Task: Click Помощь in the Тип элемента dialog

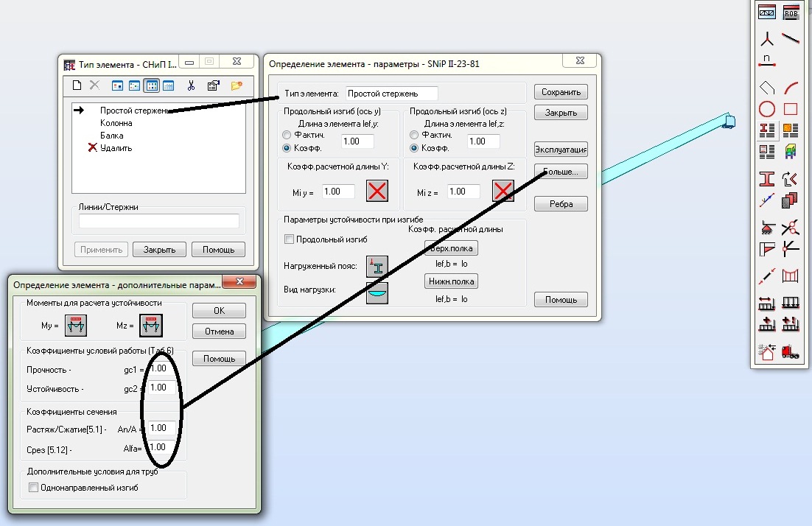Action: pyautogui.click(x=219, y=250)
